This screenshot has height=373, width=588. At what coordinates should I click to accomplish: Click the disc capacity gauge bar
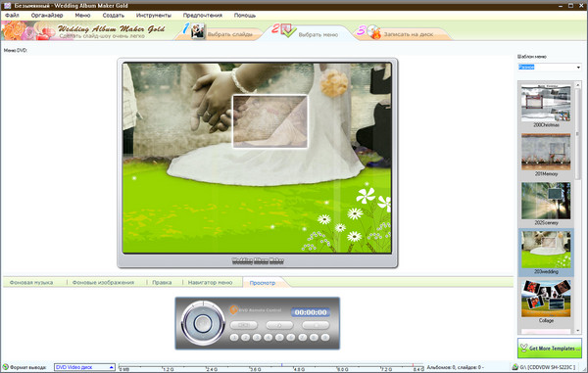[270, 367]
